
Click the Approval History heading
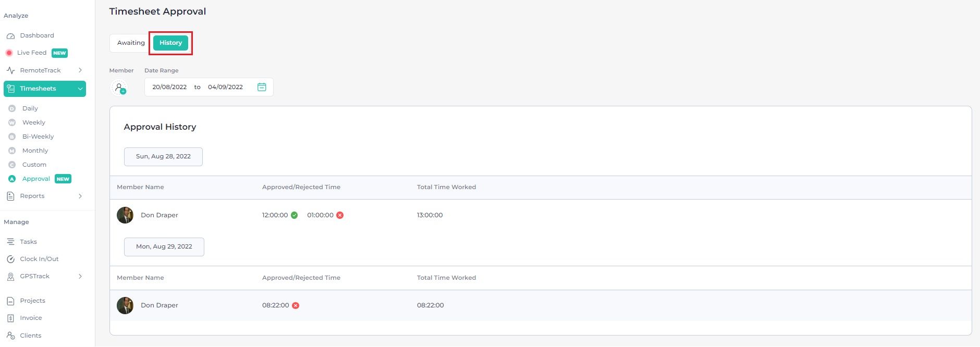tap(160, 127)
